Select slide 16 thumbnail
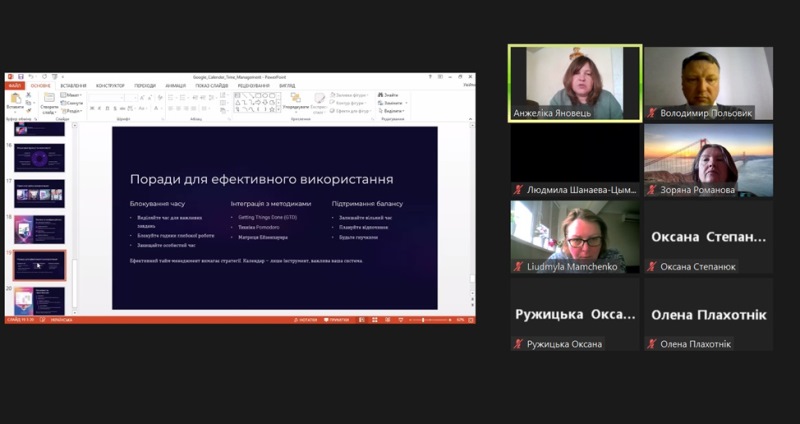The height and width of the screenshot is (424, 800). [40, 158]
